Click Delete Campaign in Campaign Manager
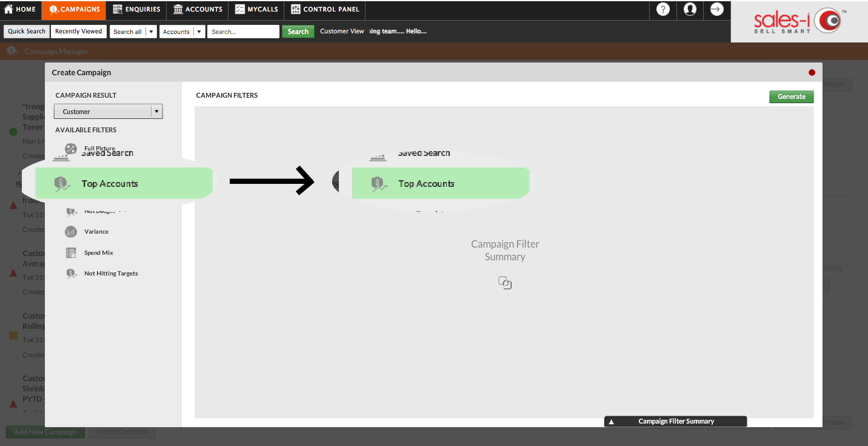This screenshot has width=868, height=446. (x=122, y=432)
